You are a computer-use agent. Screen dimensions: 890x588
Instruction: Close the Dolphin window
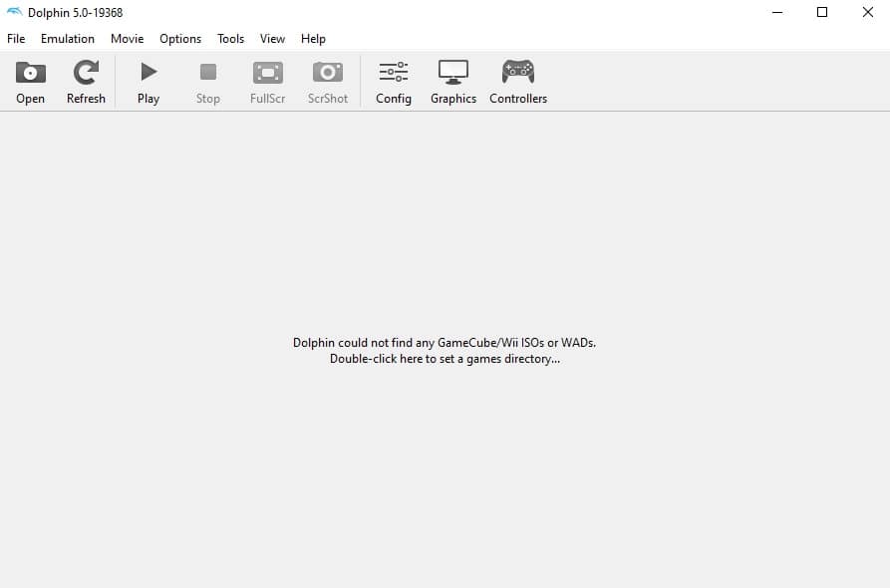click(x=867, y=12)
